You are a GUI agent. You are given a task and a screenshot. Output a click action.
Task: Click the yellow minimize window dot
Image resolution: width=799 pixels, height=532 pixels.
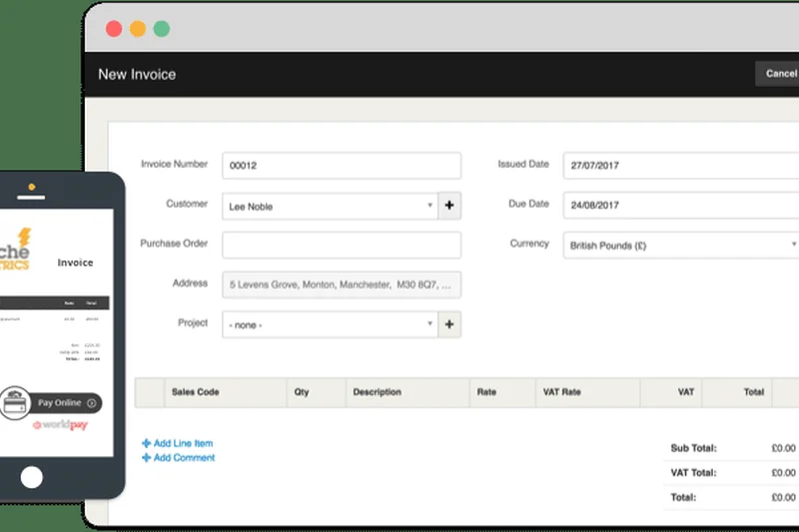138,29
